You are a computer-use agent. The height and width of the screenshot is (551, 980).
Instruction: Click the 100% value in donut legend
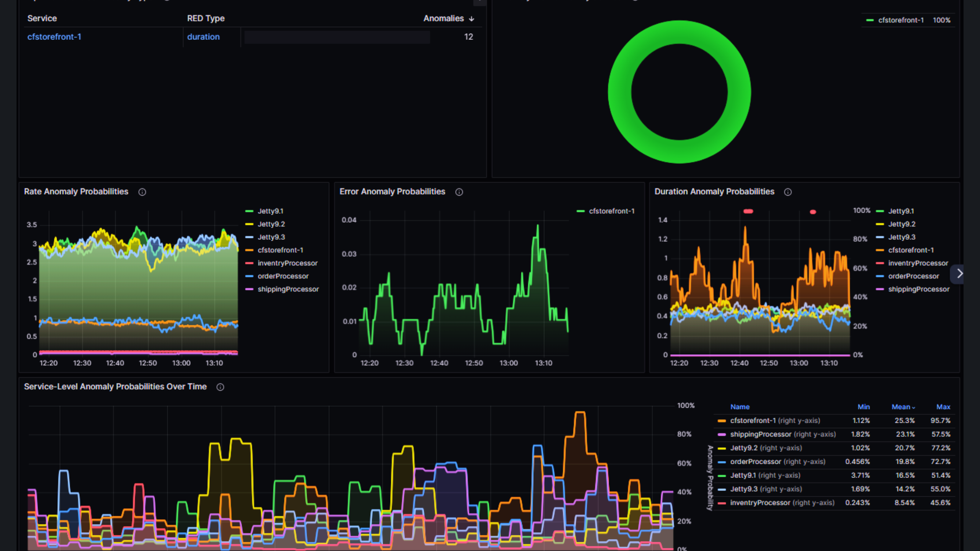coord(942,20)
